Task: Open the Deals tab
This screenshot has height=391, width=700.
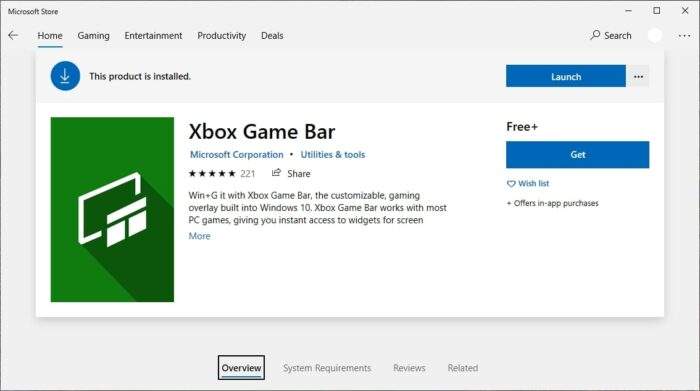Action: click(x=272, y=35)
